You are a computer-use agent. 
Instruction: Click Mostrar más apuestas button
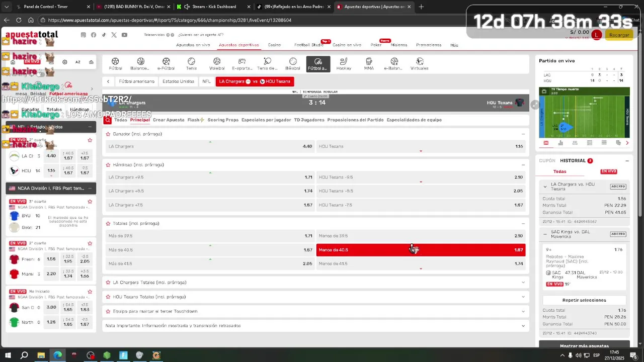pos(584,345)
